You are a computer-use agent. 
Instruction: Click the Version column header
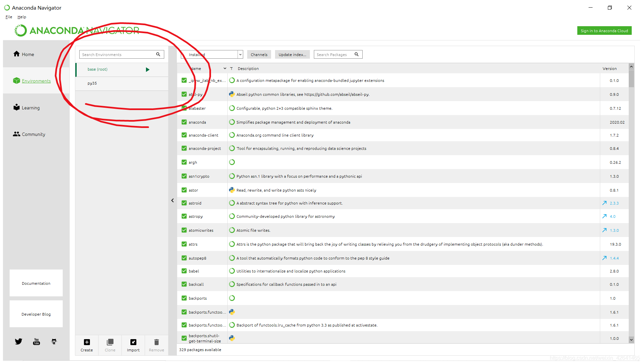[x=609, y=69]
